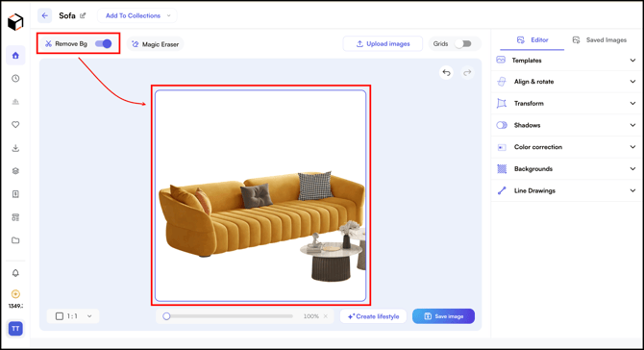The image size is (644, 350).
Task: Open the heart favorites icon
Action: coord(15,124)
